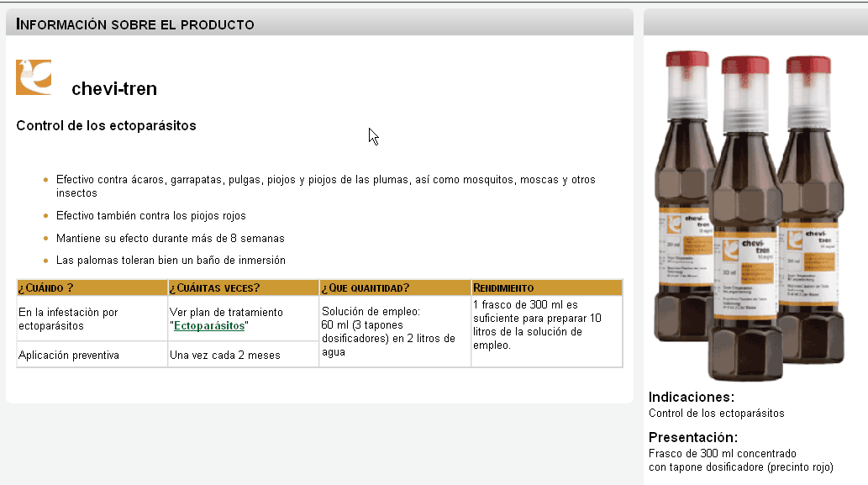Click bullet 'Mantiene su efecto durante más de 8 semanas'

[171, 239]
